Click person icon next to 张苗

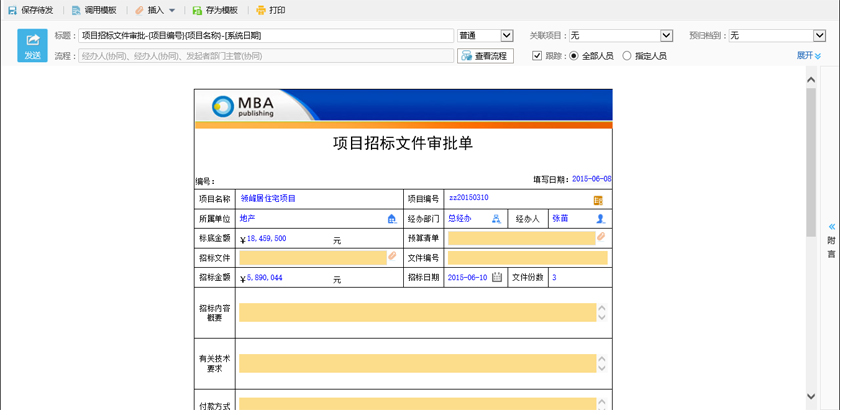pos(601,219)
